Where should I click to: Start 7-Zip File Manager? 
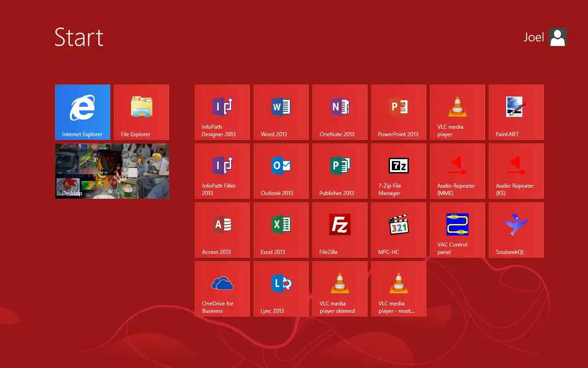pyautogui.click(x=399, y=171)
